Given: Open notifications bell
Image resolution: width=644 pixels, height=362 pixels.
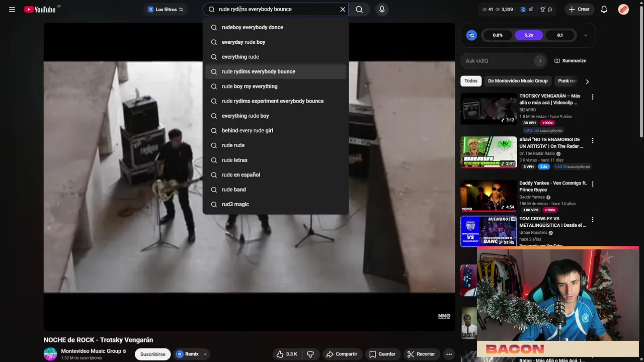Looking at the screenshot, I should coord(604,10).
